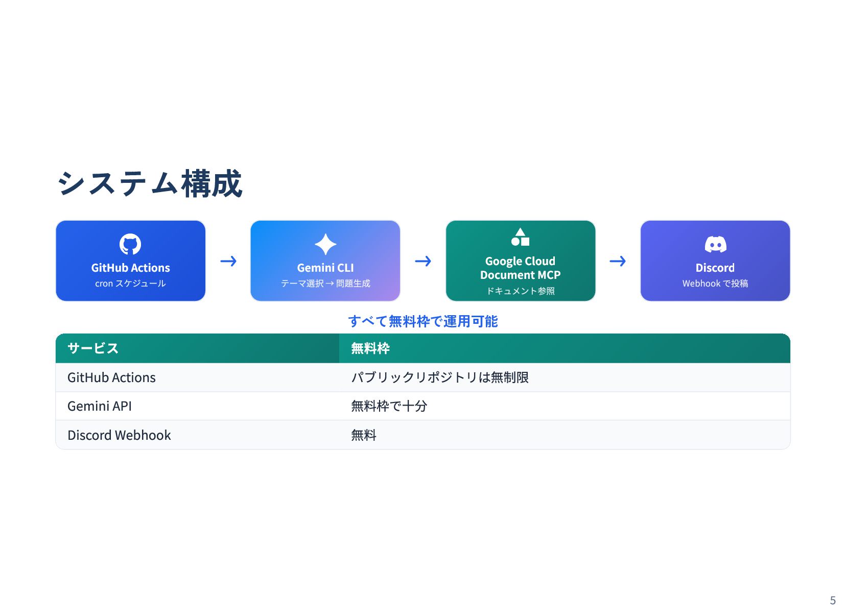Select the Google Cloud Document MCP label
This screenshot has width=846, height=616.
520,268
